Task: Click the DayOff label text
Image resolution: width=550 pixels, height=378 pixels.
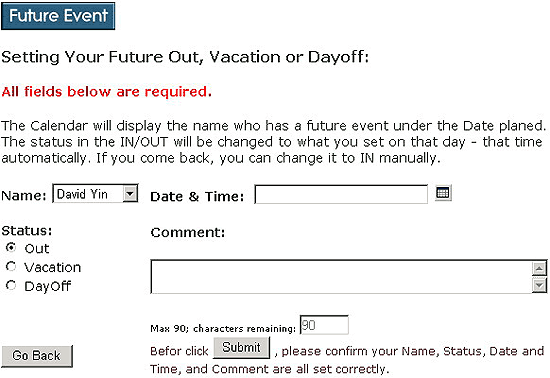Action: pyautogui.click(x=48, y=286)
